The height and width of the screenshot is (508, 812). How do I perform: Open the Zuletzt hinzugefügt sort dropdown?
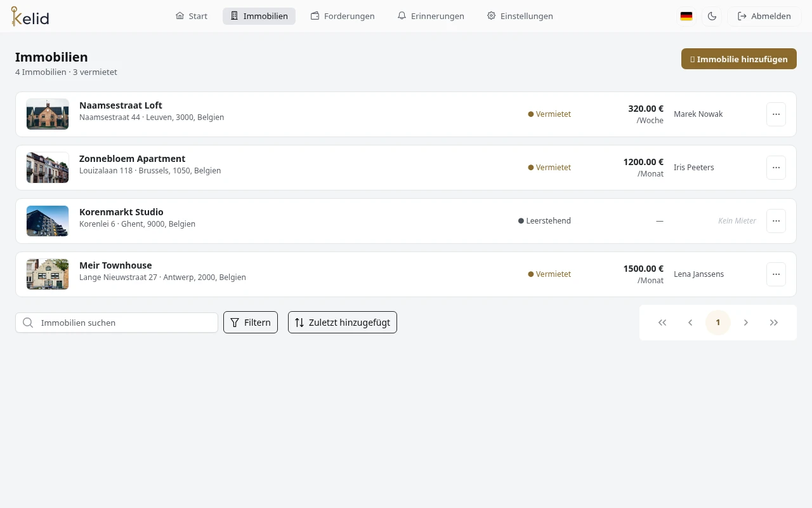(343, 323)
